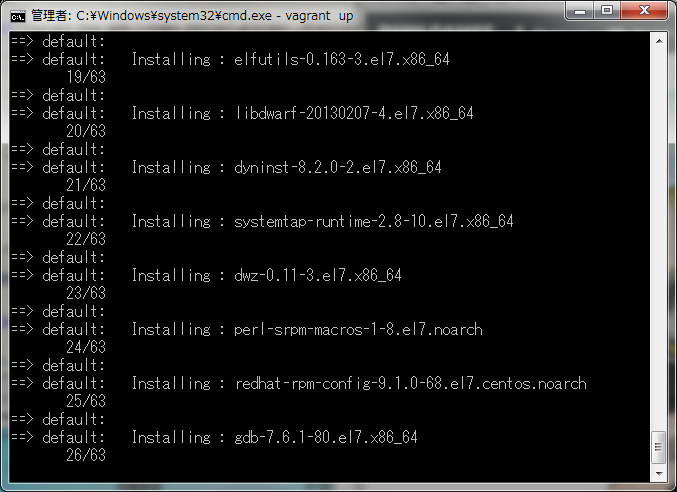Open the cmd.exe system menu icon
The image size is (677, 492).
(18, 17)
